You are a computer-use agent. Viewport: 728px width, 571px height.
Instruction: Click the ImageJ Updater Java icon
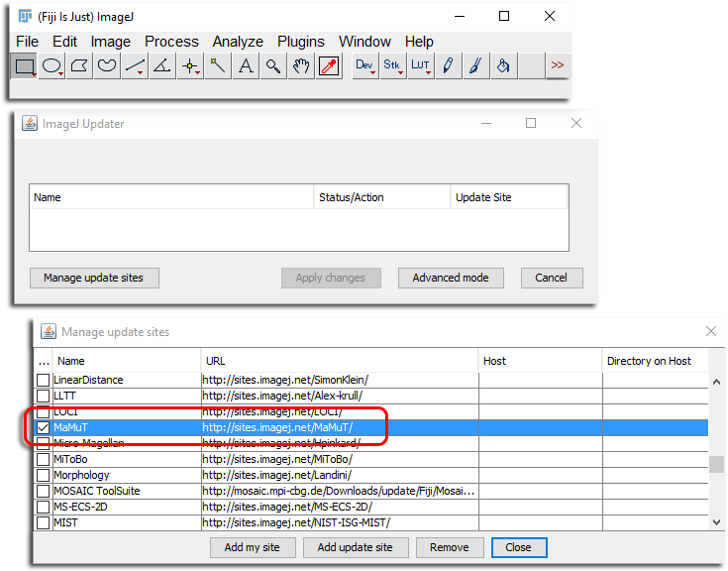click(30, 123)
